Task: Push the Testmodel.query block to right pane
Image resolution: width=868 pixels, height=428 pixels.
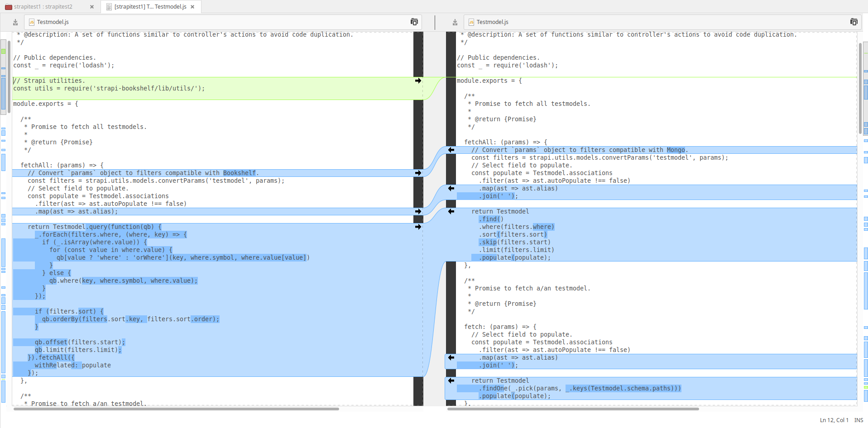Action: point(417,227)
